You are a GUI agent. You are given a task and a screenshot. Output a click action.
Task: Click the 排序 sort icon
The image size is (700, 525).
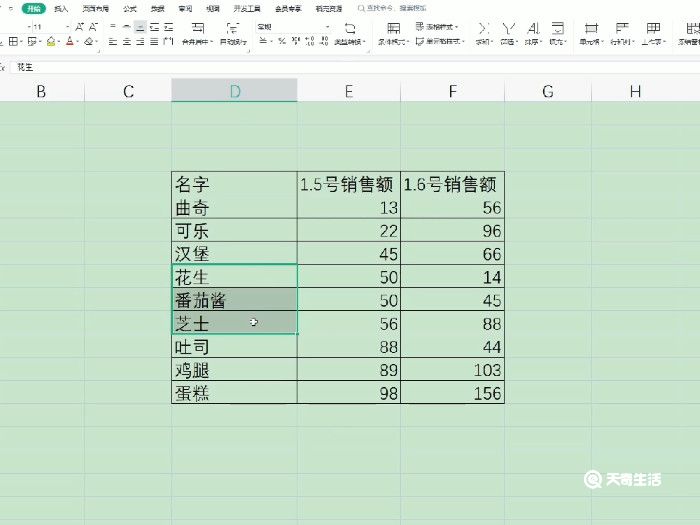pyautogui.click(x=533, y=29)
